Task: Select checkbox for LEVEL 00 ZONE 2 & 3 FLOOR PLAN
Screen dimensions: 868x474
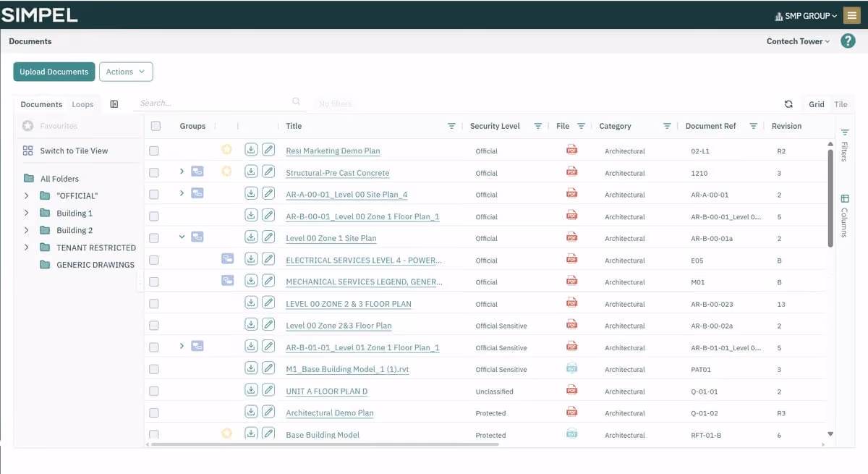Action: (153, 304)
